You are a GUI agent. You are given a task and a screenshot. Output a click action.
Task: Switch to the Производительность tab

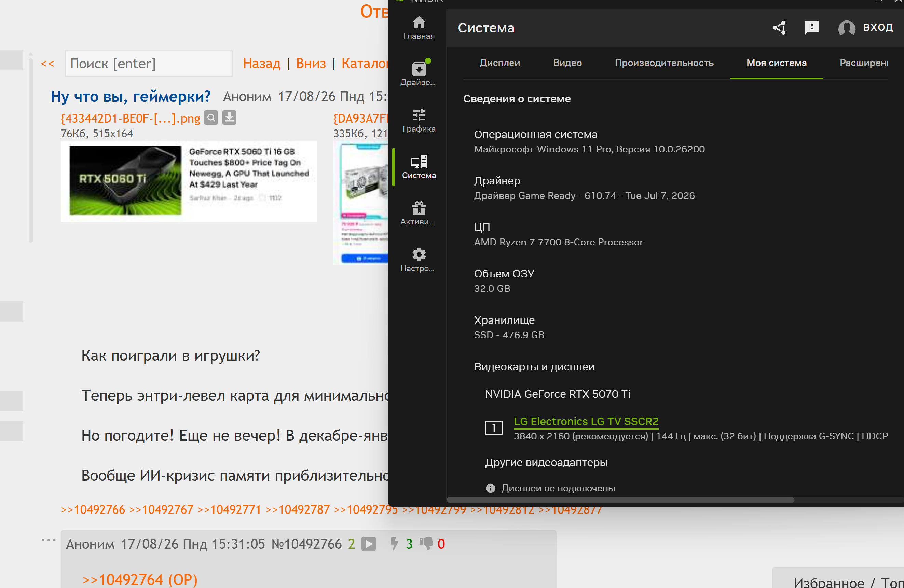664,63
